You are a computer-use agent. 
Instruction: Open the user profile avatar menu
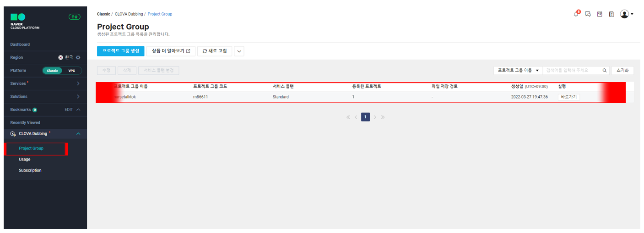[x=626, y=14]
